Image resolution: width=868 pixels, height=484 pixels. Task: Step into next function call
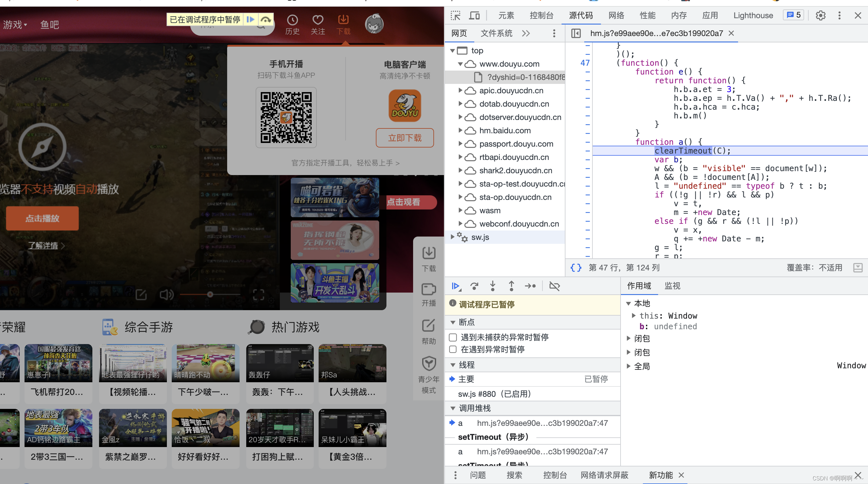493,286
